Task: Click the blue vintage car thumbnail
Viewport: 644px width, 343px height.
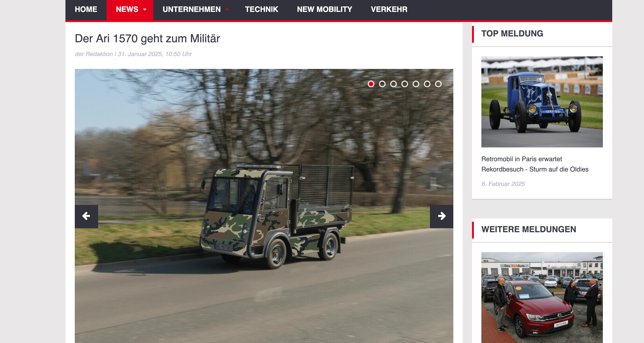Action: click(x=542, y=102)
